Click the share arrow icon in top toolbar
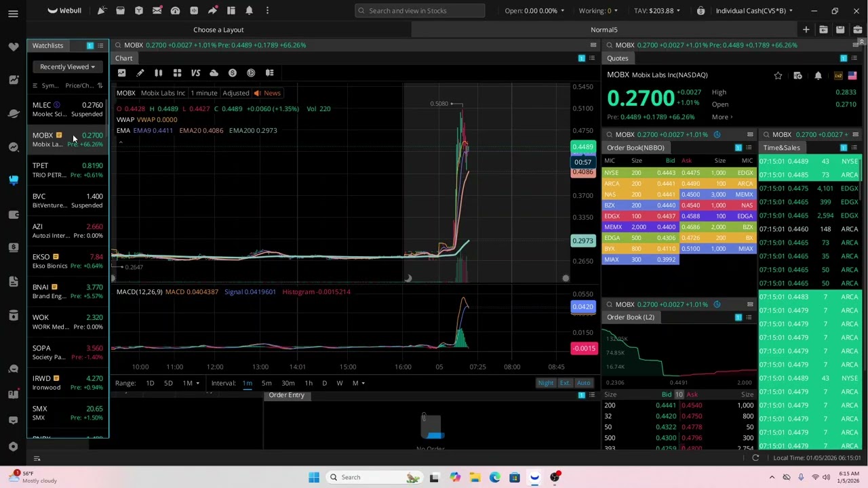 click(212, 10)
